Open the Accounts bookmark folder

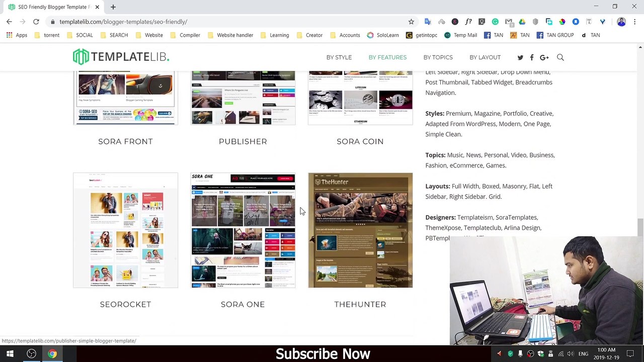click(x=345, y=35)
